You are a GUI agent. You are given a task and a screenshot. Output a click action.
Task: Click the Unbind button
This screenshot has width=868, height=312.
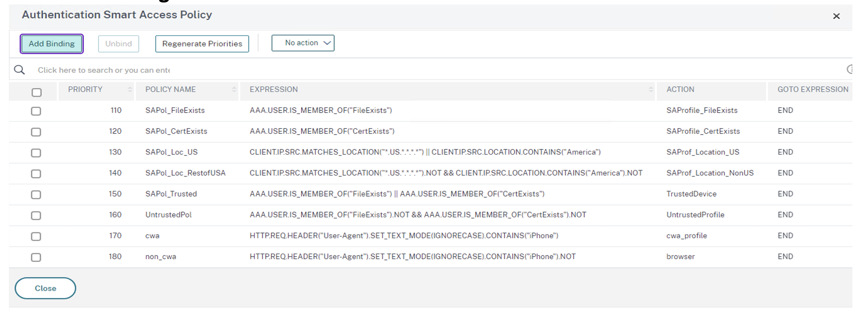tap(118, 44)
